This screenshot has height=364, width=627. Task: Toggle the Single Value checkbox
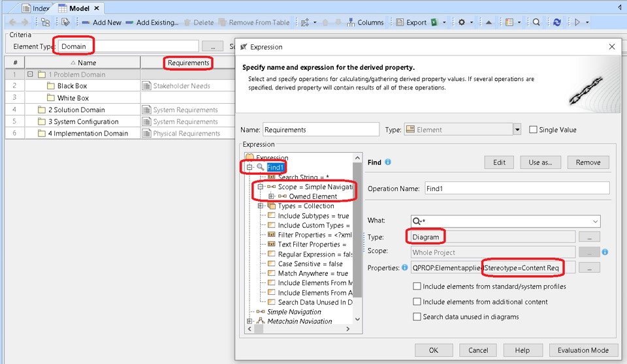coord(533,129)
